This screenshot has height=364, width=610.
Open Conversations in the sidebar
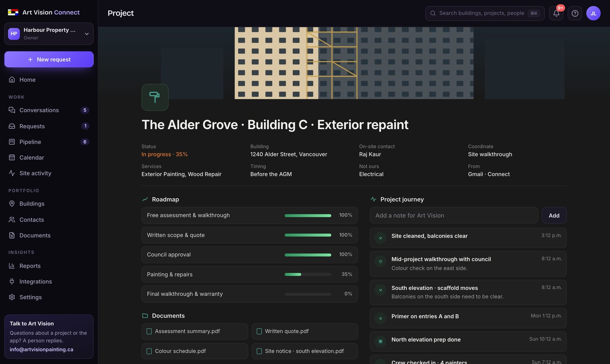pyautogui.click(x=49, y=110)
